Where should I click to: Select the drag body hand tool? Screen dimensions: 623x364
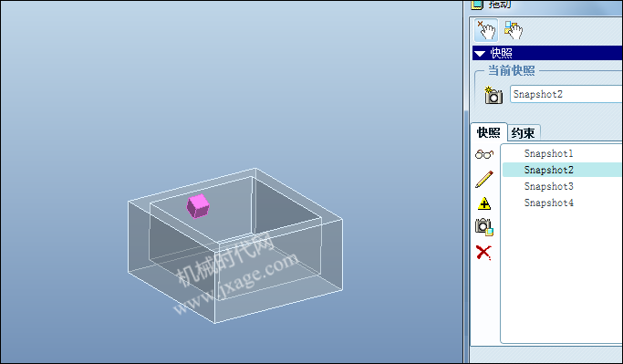click(513, 30)
